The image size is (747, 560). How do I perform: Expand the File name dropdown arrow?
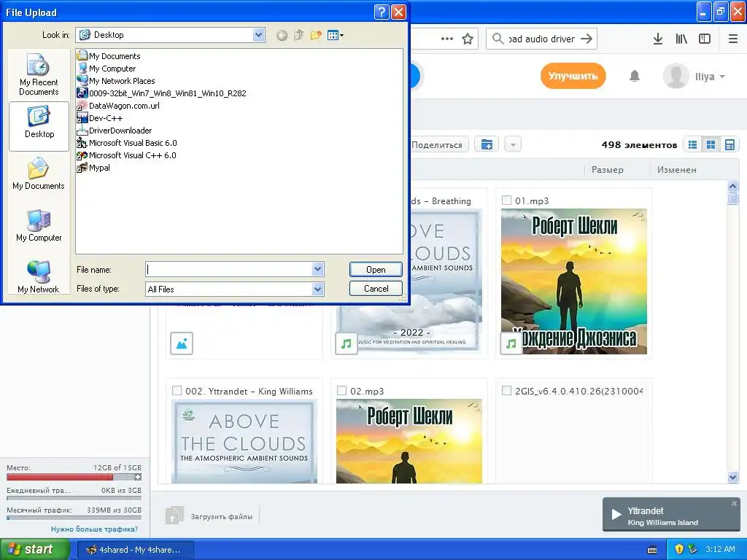[318, 270]
